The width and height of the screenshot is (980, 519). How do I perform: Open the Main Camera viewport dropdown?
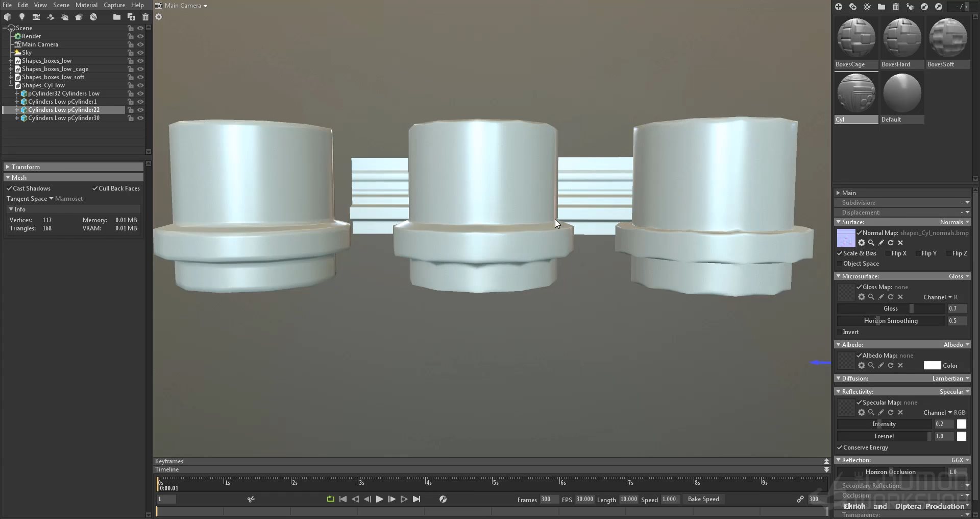(182, 6)
